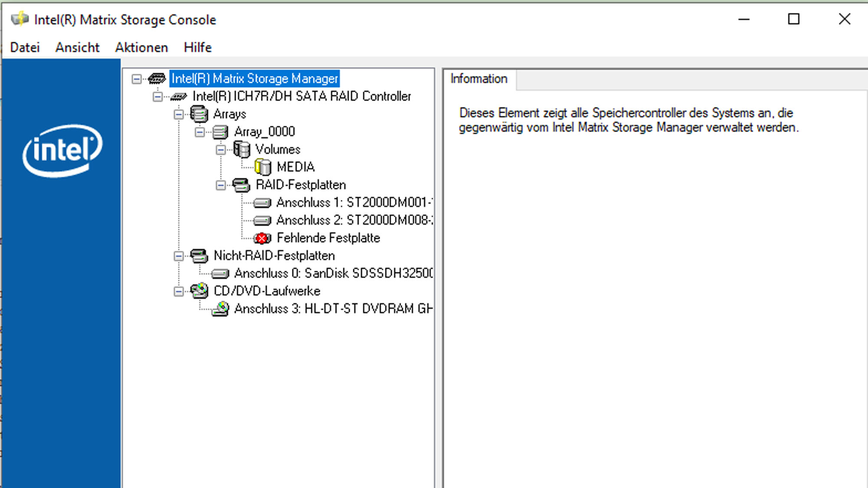Select Anschluss 1 ST2000DM001 drive entry
The width and height of the screenshot is (868, 488).
pyautogui.click(x=354, y=203)
